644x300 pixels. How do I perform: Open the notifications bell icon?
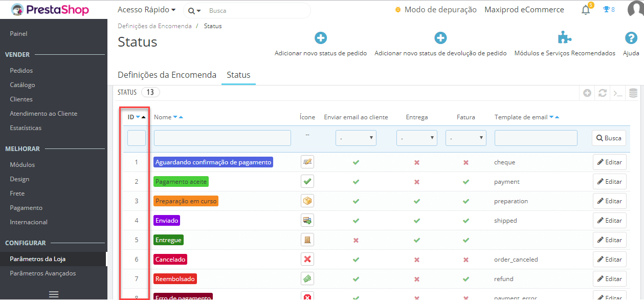tap(586, 10)
